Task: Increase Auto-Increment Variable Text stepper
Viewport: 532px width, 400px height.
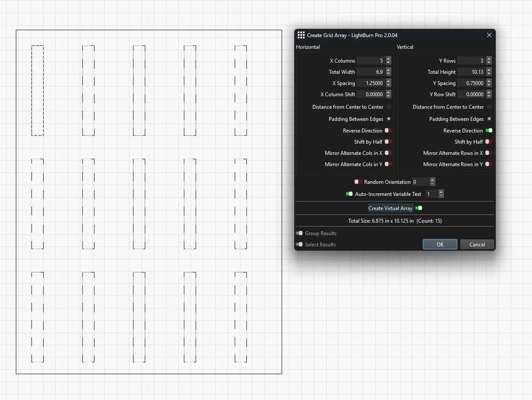Action: (x=441, y=192)
